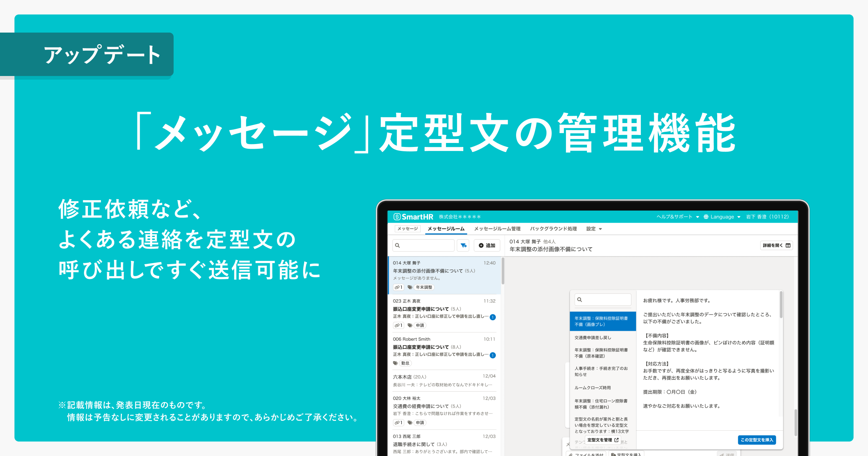Open the 006 Robert Smith message room
Image resolution: width=868 pixels, height=456 pixels.
[444, 351]
